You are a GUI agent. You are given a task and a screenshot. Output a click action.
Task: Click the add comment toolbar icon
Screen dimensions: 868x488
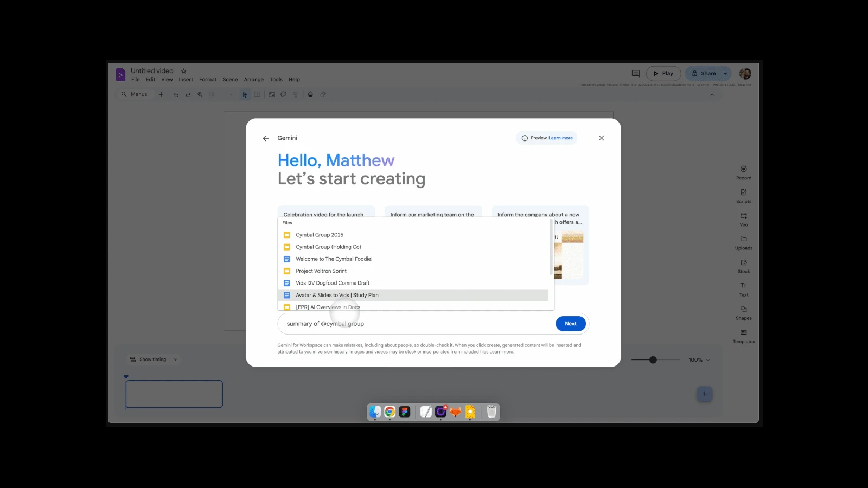(257, 94)
